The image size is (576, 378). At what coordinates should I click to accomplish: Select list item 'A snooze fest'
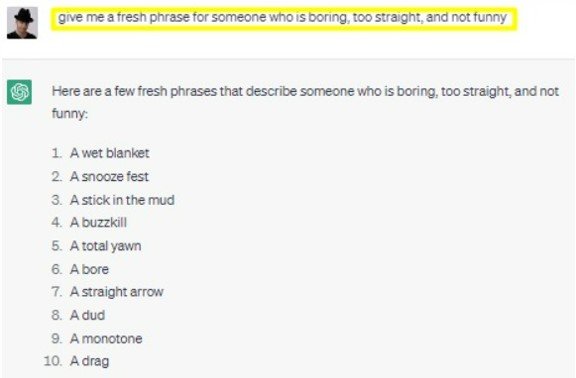coord(109,176)
